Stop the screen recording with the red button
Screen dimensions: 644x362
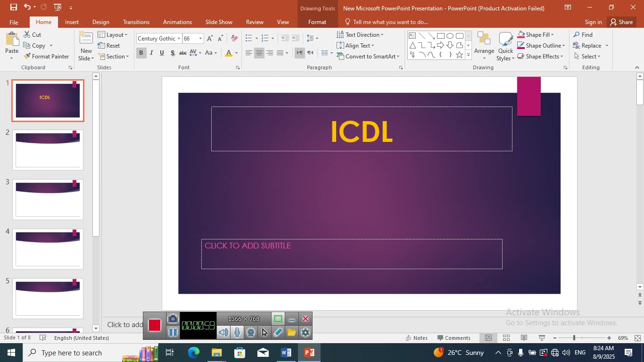tap(155, 325)
